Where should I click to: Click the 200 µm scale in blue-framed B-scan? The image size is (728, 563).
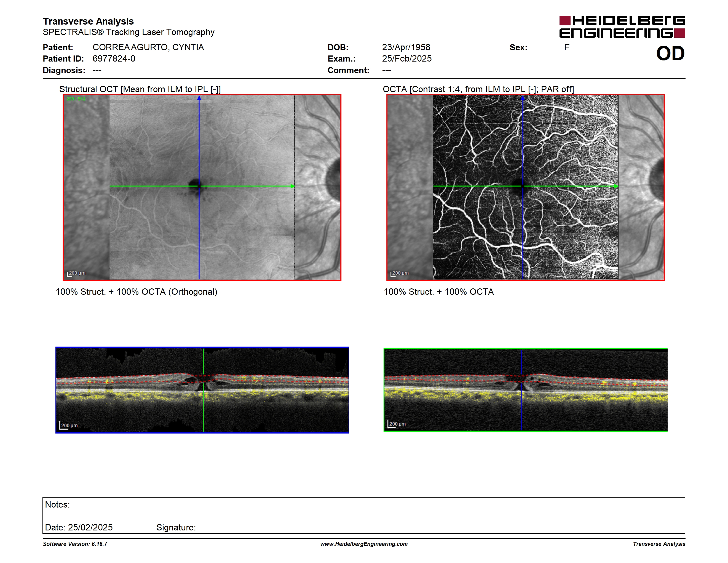coord(68,426)
